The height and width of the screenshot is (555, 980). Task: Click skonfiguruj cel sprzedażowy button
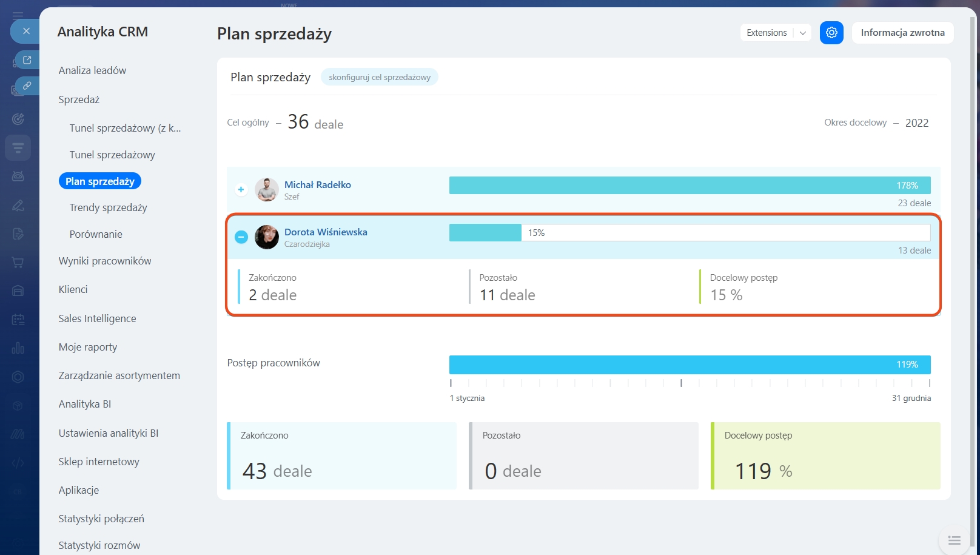pos(380,77)
